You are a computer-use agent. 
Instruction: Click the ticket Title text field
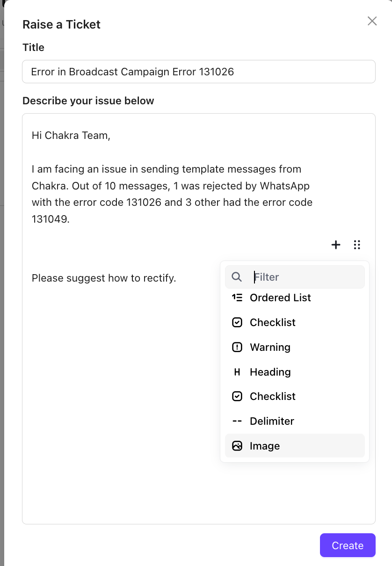[198, 72]
